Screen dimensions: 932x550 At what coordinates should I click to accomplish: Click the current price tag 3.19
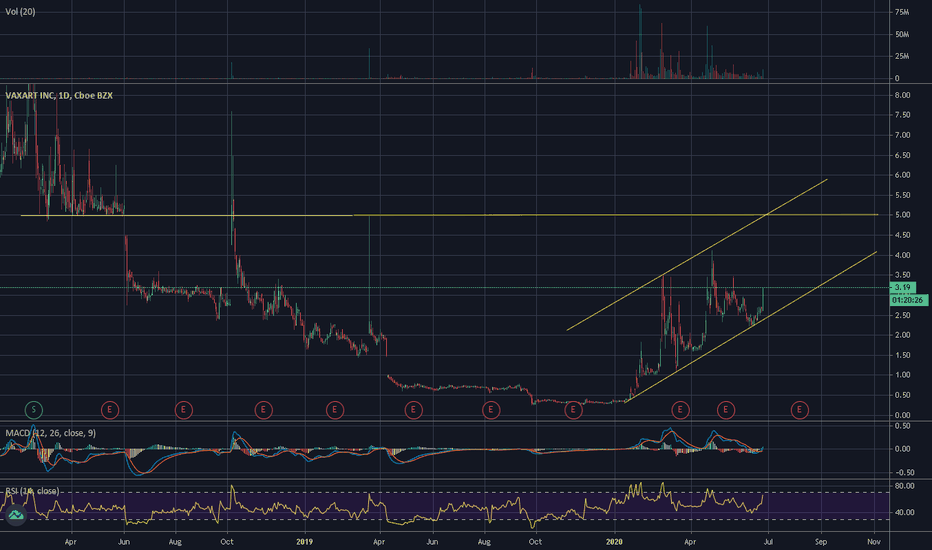point(903,287)
